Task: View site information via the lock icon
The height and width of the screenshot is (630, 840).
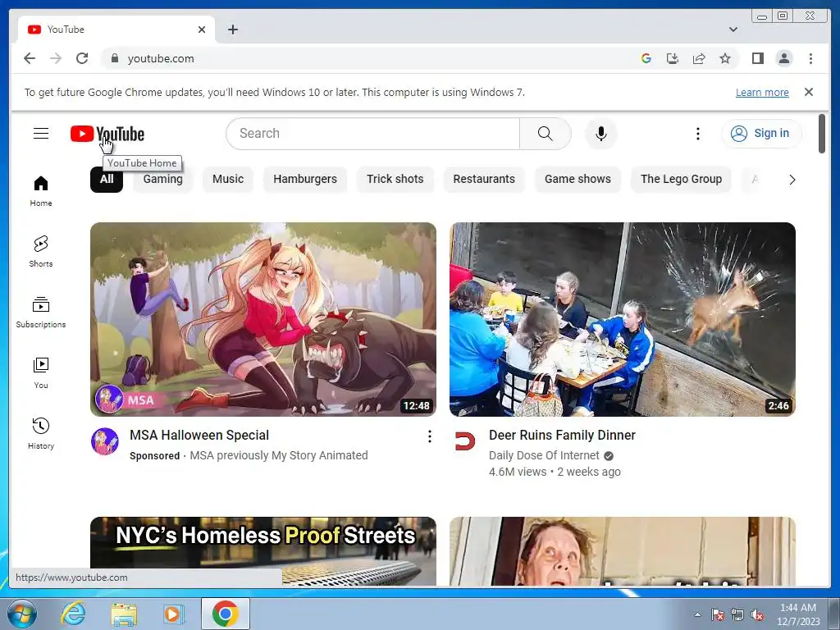Action: 114,58
